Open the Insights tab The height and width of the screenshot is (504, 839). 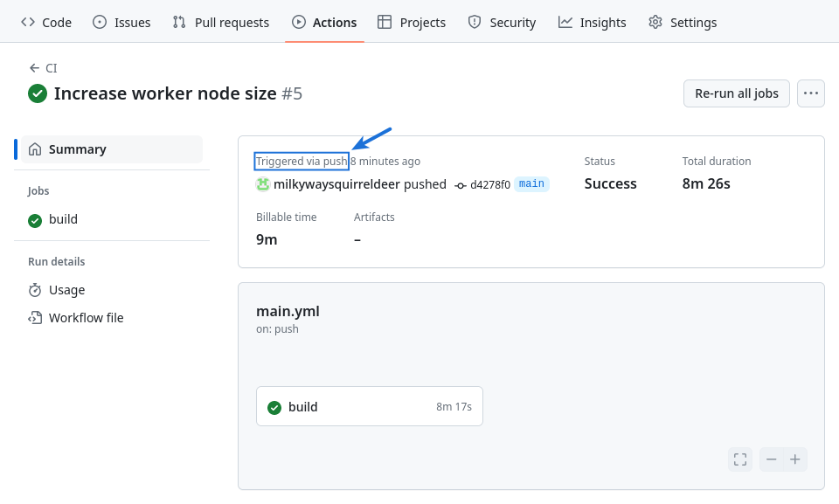(593, 23)
